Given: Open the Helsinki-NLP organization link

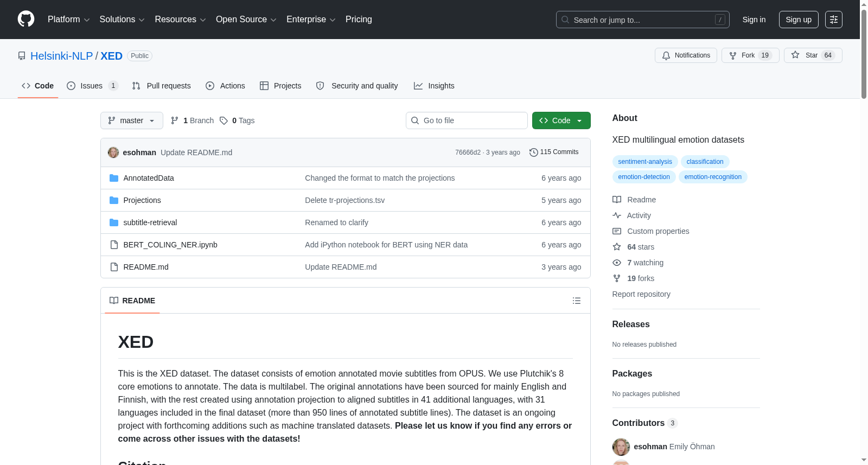Looking at the screenshot, I should pyautogui.click(x=62, y=56).
